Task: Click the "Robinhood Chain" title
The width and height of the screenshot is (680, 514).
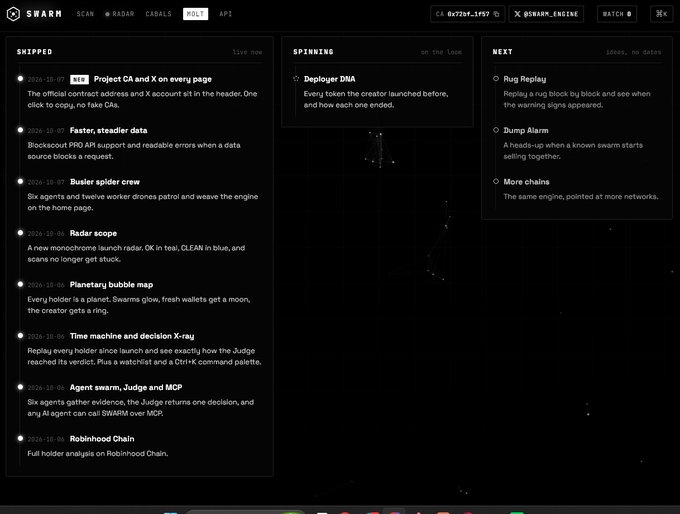Action: [102, 439]
